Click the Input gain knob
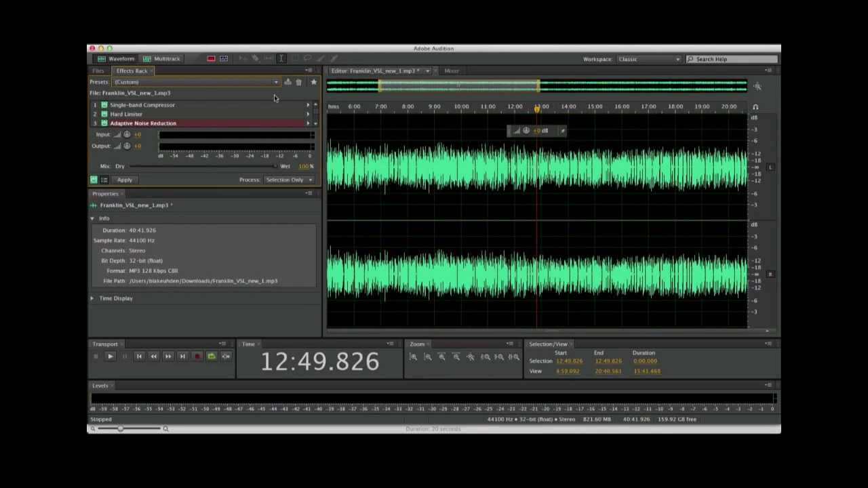 pos(127,135)
